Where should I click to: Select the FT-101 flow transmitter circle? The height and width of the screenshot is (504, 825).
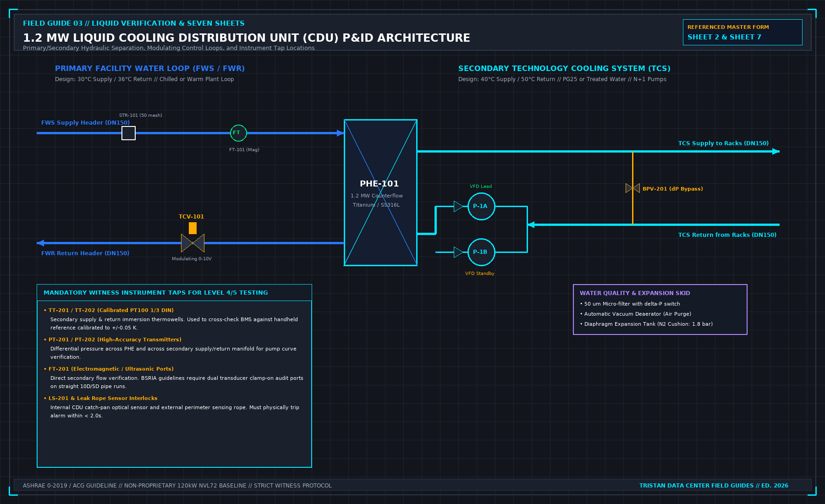point(238,133)
